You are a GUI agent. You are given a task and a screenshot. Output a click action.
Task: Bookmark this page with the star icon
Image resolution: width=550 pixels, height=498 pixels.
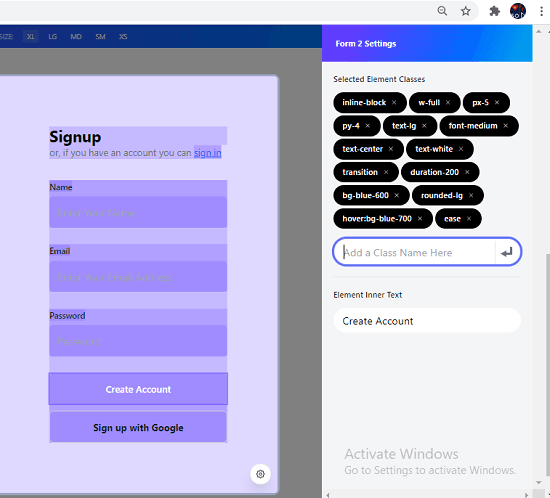tap(465, 11)
